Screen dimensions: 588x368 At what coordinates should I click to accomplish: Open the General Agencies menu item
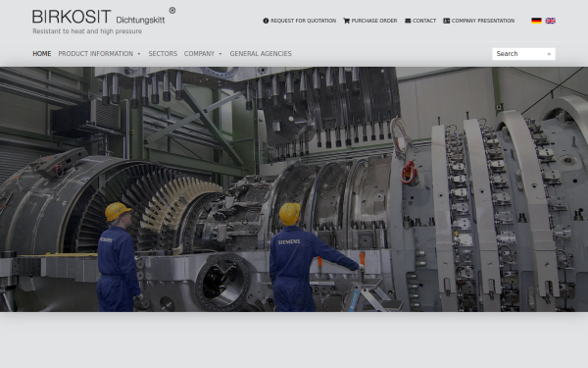pyautogui.click(x=261, y=54)
